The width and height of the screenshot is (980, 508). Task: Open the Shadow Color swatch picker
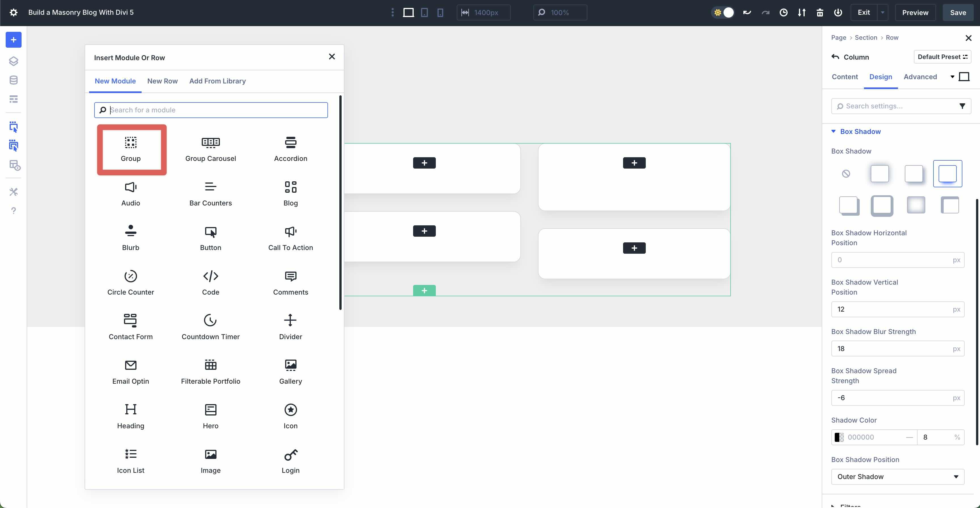839,437
